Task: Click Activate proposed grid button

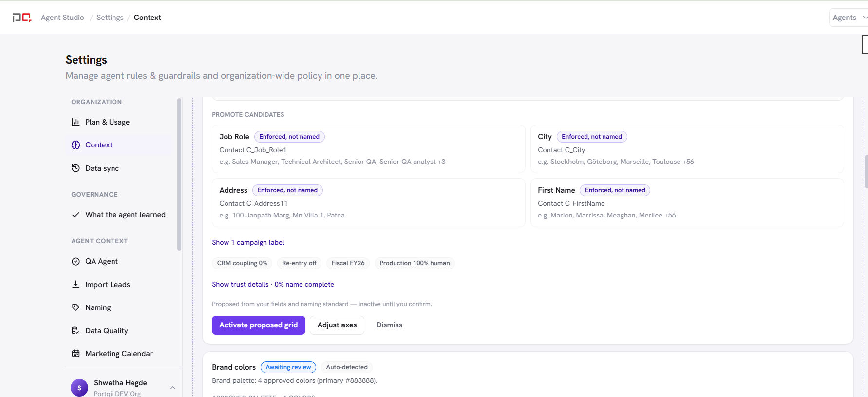Action: click(259, 325)
